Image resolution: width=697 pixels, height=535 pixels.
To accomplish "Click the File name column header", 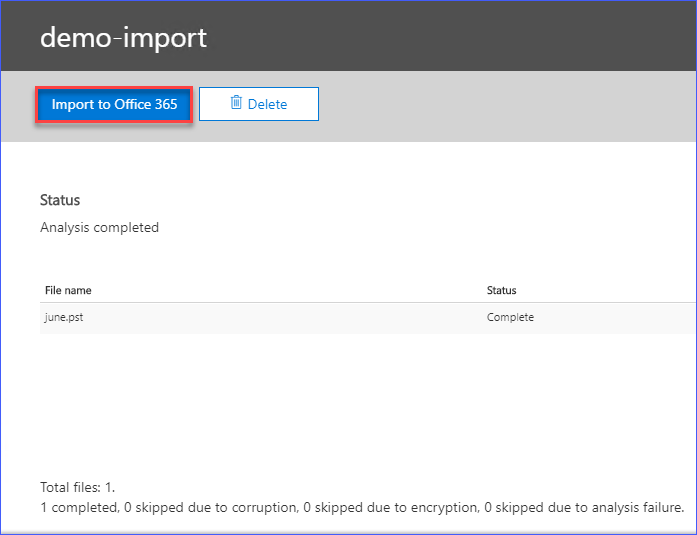I will pyautogui.click(x=68, y=291).
